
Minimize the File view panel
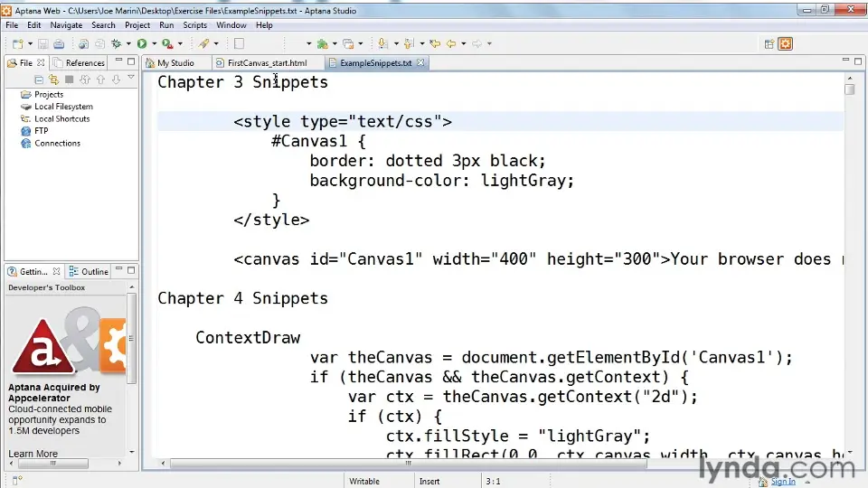[x=118, y=61]
